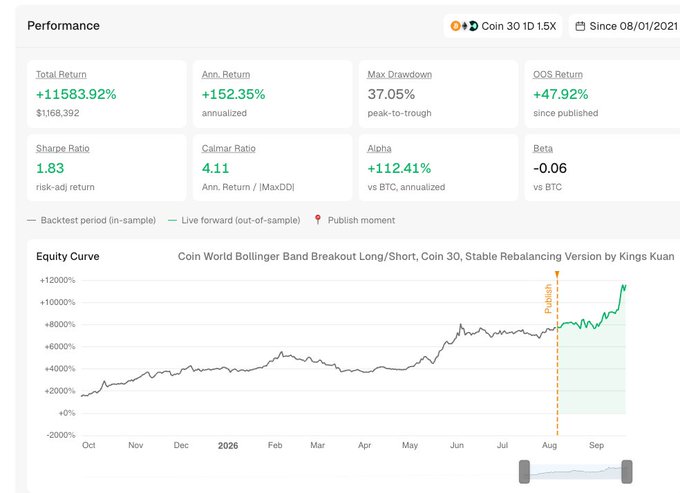Click the +12000% y-axis label
The width and height of the screenshot is (680, 493).
pyautogui.click(x=58, y=280)
